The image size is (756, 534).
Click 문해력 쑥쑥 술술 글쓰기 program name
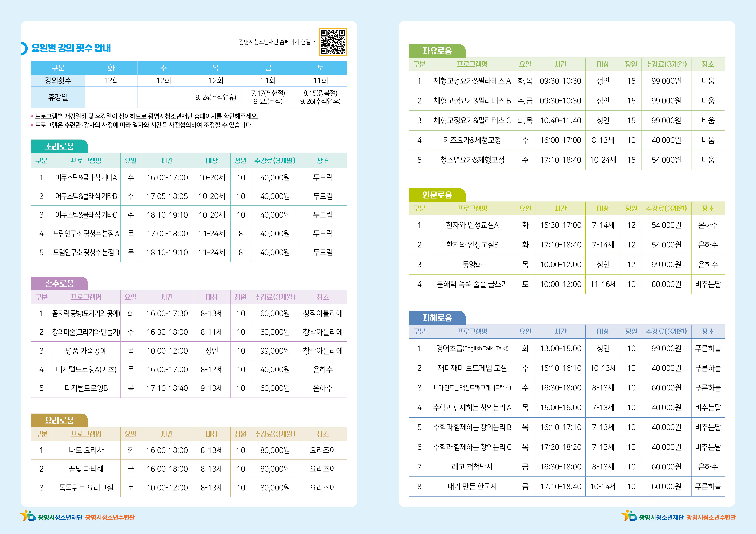[472, 284]
